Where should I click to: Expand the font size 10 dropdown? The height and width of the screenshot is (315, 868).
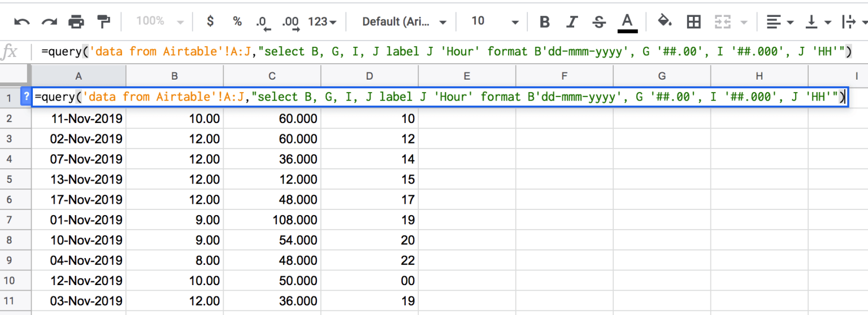point(494,21)
